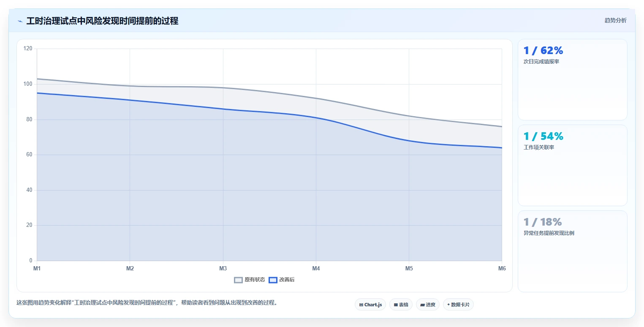
Task: Click the 表格 tag icon
Action: (396, 305)
